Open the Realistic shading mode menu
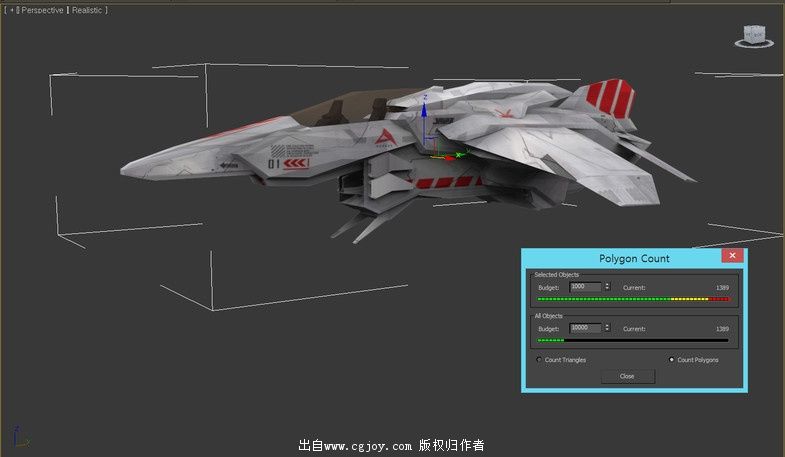 [87, 10]
